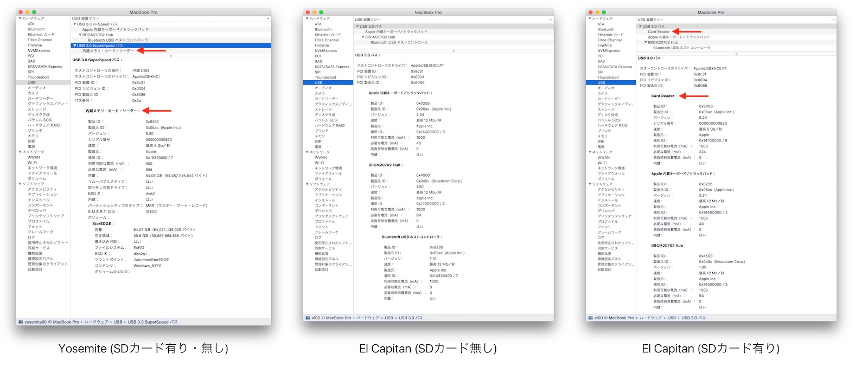Click computer icon in Yosemite path bar

click(21, 322)
